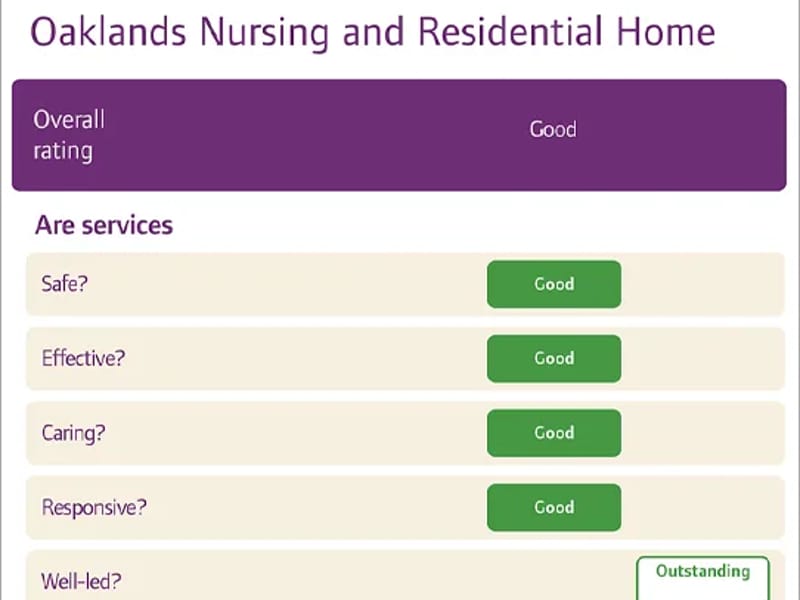800x600 pixels.
Task: Click the Are services heading
Action: pos(104,225)
